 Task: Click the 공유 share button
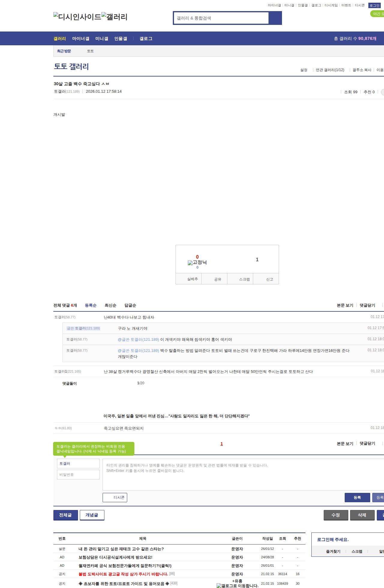click(x=214, y=279)
